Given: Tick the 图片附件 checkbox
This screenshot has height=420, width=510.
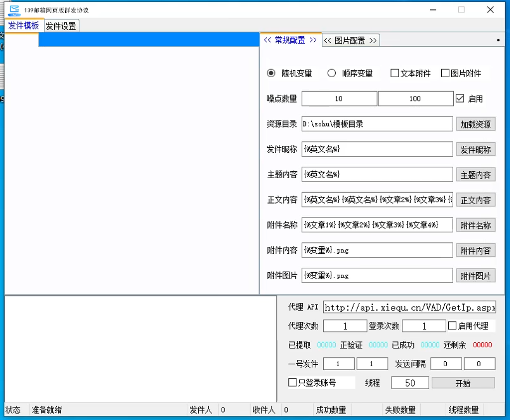Looking at the screenshot, I should (445, 73).
